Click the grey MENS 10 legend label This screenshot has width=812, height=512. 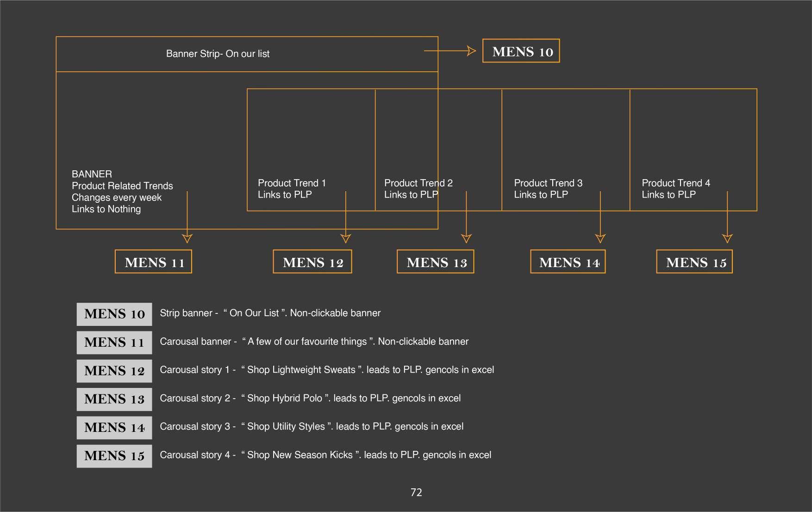tap(114, 314)
